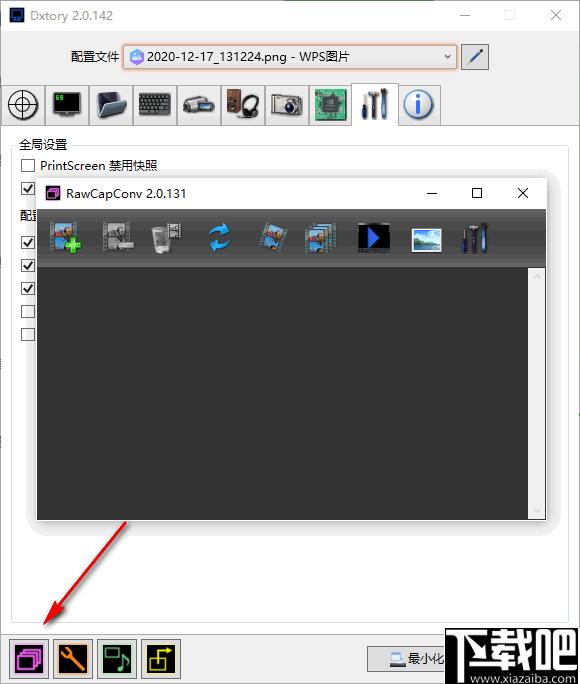This screenshot has width=580, height=684.
Task: Click the 最小化 minimize button
Action: tap(406, 659)
